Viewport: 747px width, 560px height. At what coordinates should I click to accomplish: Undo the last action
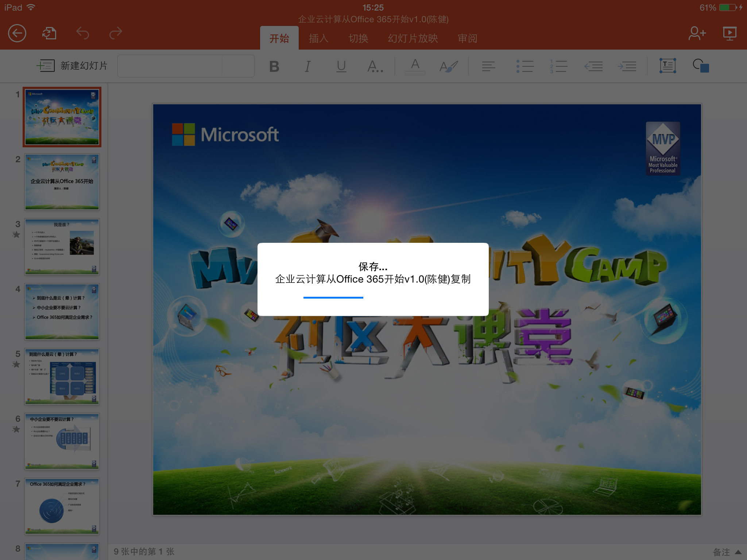82,34
